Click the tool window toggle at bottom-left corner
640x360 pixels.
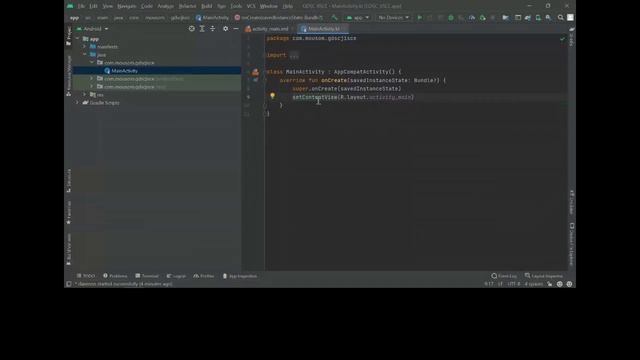pos(69,284)
